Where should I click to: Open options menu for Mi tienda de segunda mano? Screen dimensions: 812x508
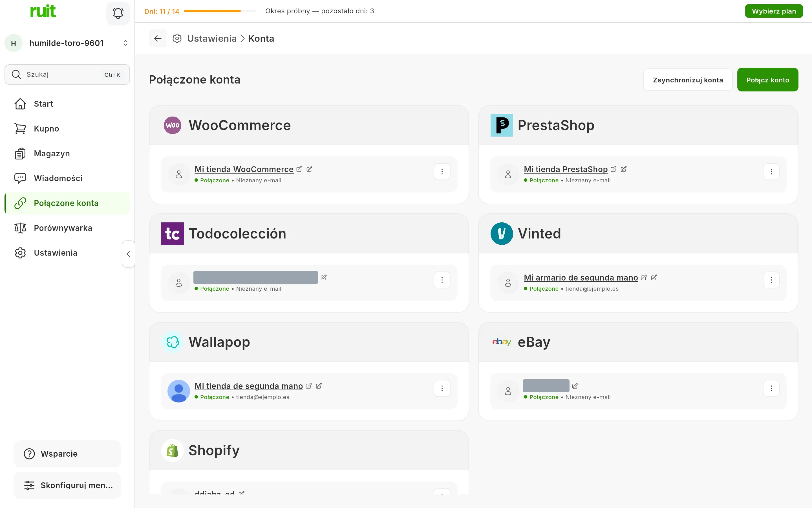[442, 388]
